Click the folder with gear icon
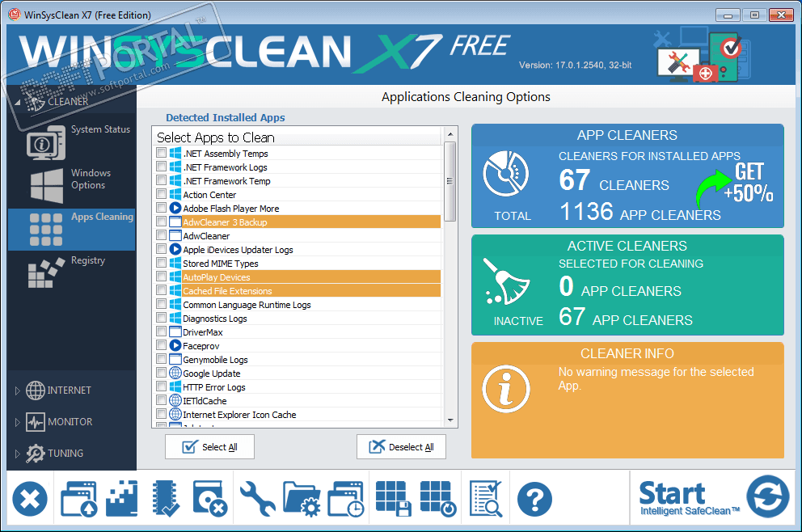 tap(302, 499)
